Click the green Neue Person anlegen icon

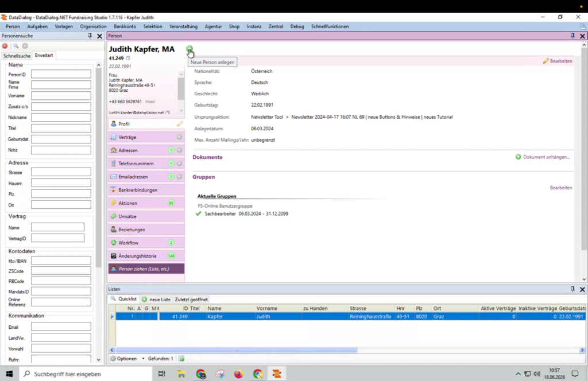coord(189,49)
